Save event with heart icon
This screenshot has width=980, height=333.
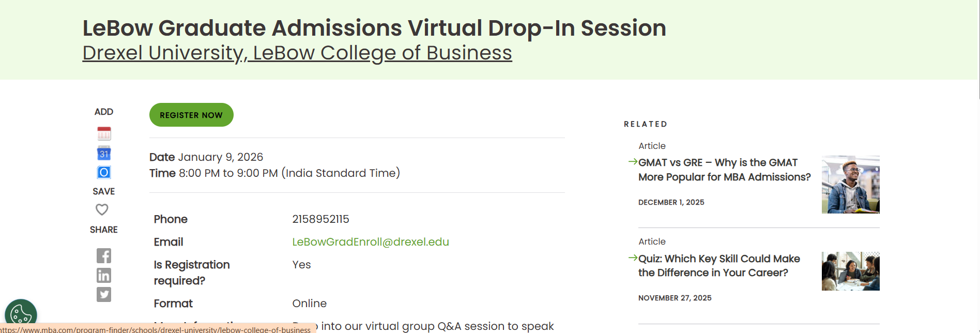click(x=102, y=209)
